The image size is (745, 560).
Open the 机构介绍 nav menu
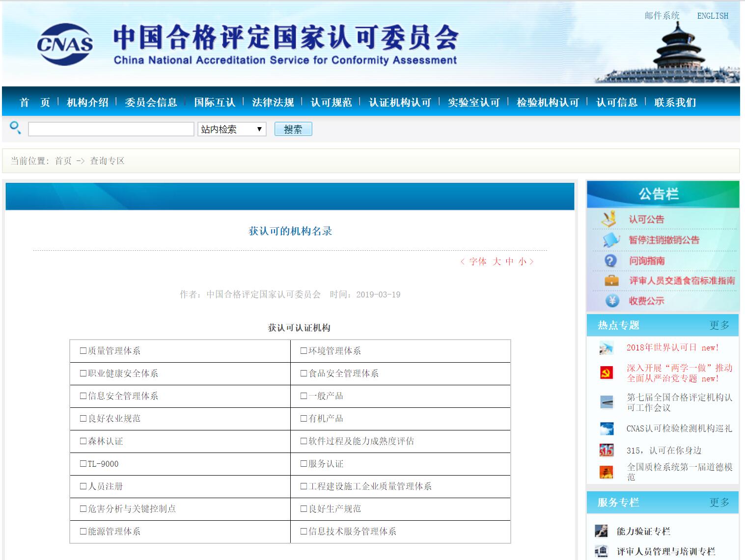[87, 102]
